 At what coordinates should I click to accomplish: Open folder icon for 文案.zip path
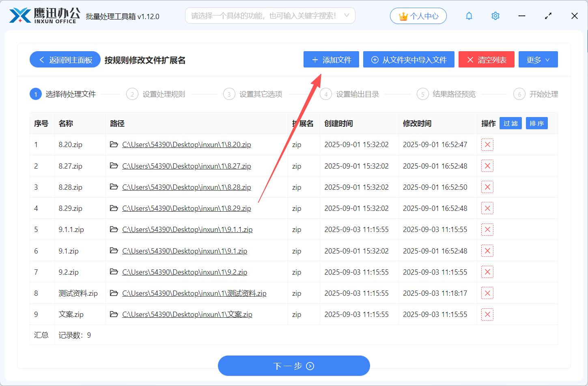coord(114,314)
